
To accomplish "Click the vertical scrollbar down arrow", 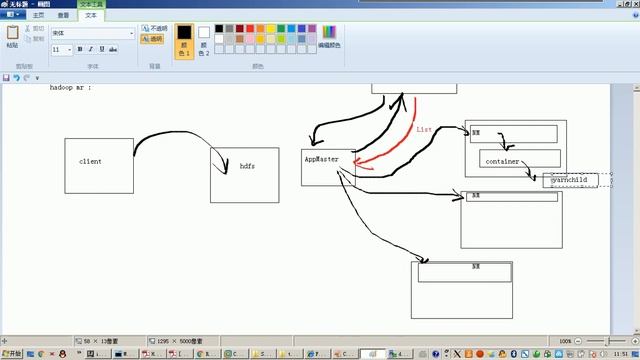I will [636, 331].
